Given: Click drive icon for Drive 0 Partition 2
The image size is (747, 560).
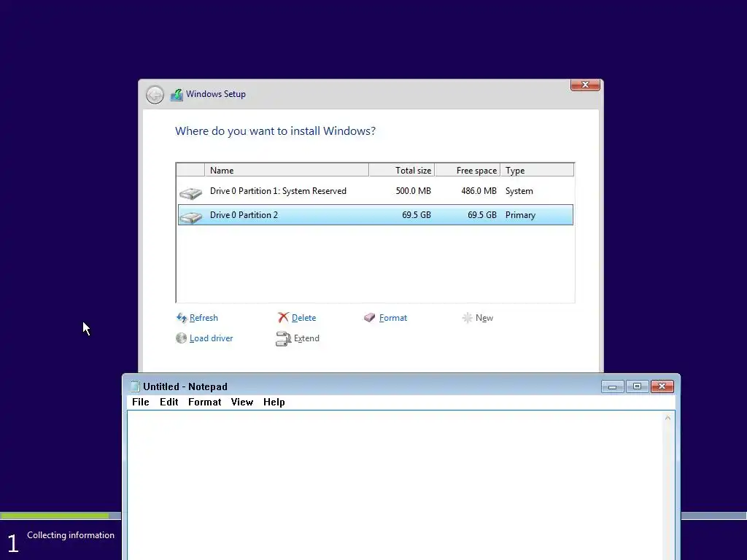Looking at the screenshot, I should [190, 217].
